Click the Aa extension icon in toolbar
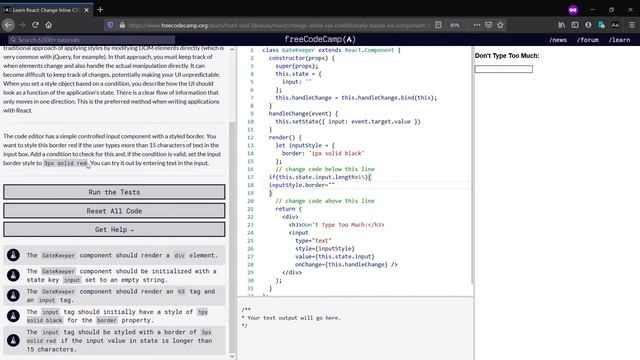Viewport: 640px width, 360px height. tap(615, 25)
